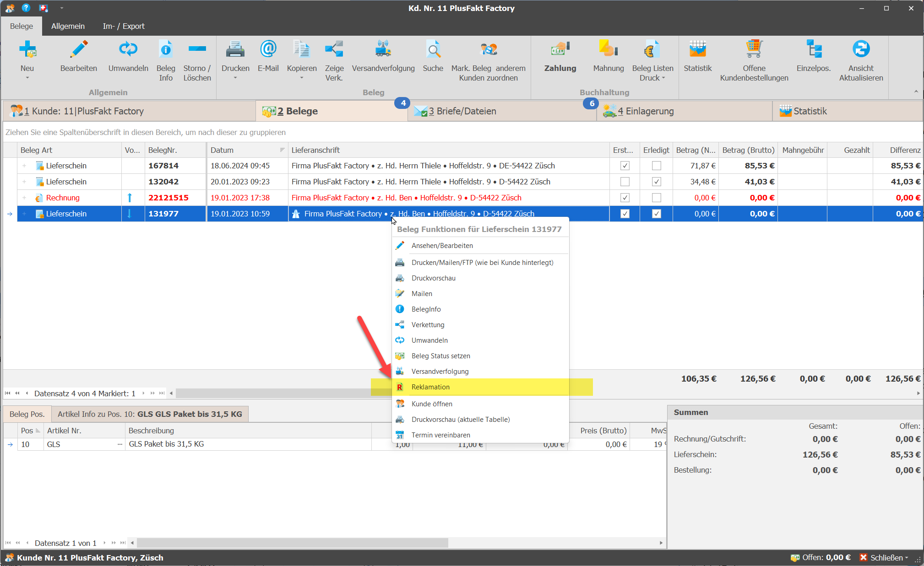Viewport: 924px width, 566px height.
Task: Expand the selected Lieferschein 131977 row
Action: tap(24, 214)
